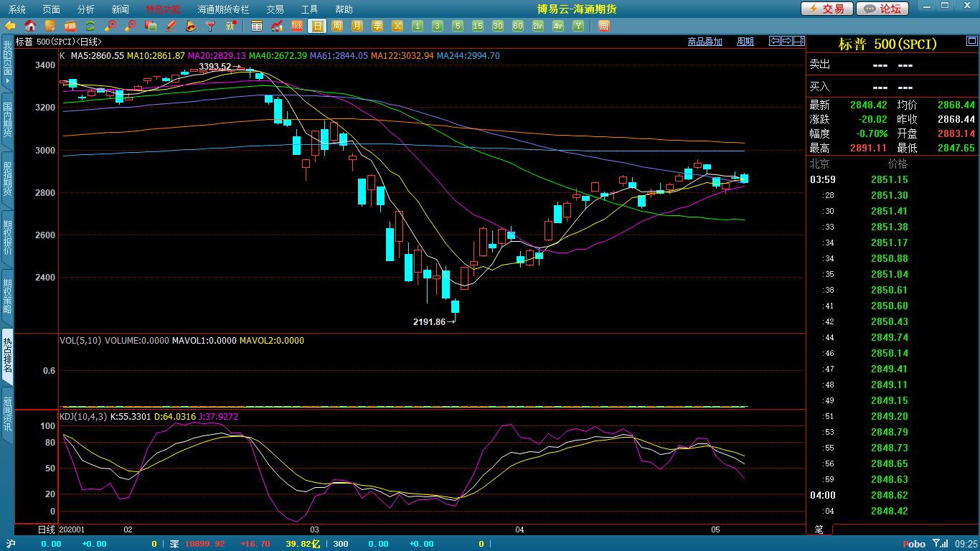980x551 pixels.
Task: Click the yellow back arrow icon
Action: pyautogui.click(x=10, y=26)
